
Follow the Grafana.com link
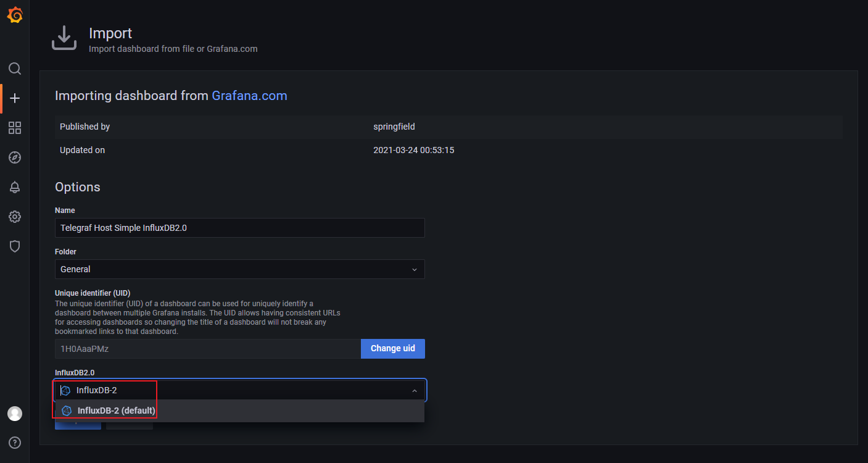pyautogui.click(x=249, y=96)
